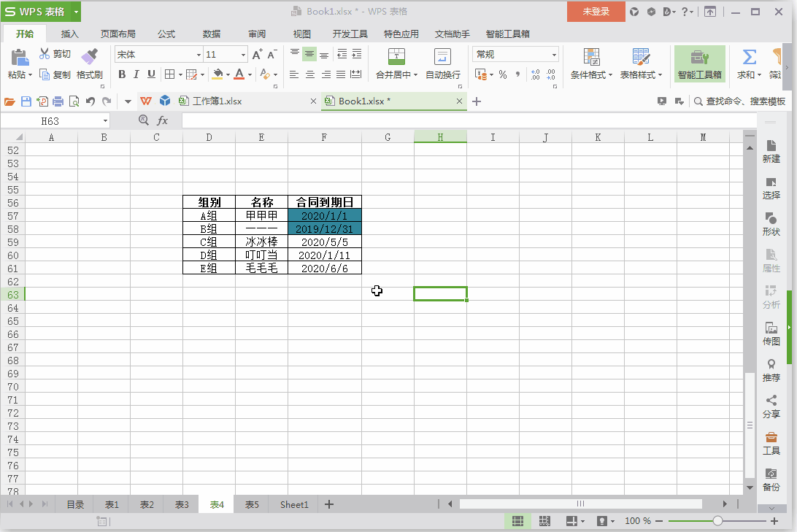Decrease decimal places icon
This screenshot has width=797, height=532.
pos(551,74)
